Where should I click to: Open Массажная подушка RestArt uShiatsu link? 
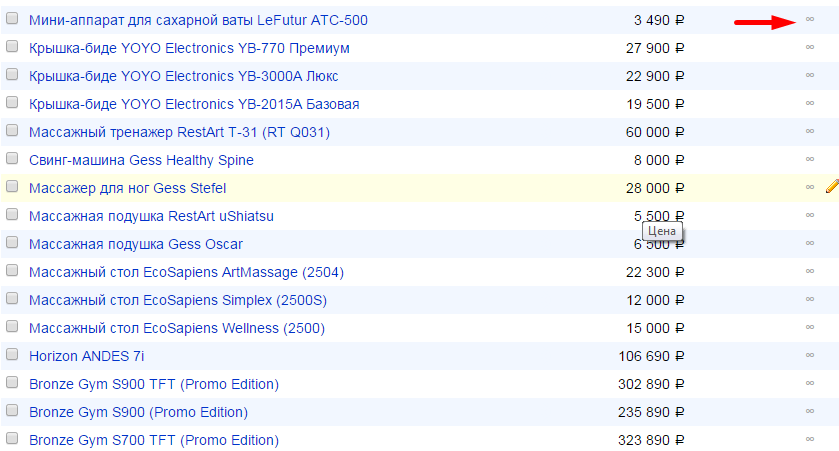[x=151, y=216]
